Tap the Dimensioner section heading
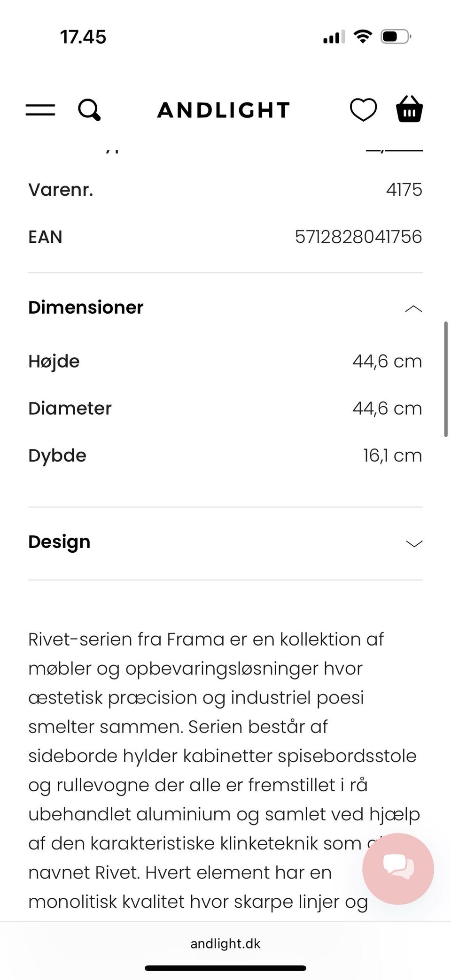Screen dimensions: 451x980 click(86, 308)
